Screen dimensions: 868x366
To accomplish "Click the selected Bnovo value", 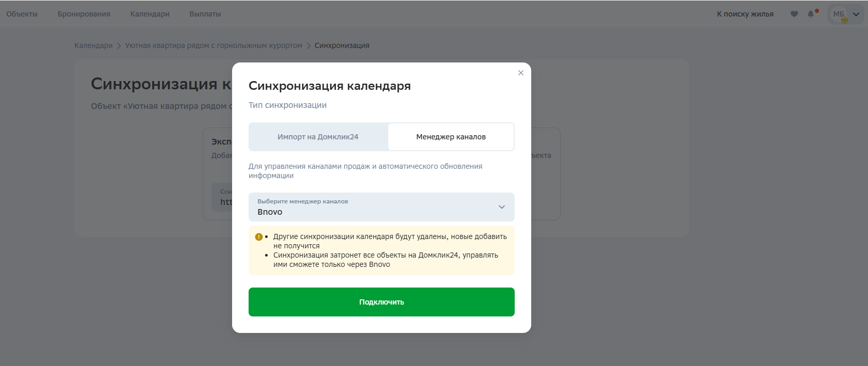I will (x=270, y=212).
